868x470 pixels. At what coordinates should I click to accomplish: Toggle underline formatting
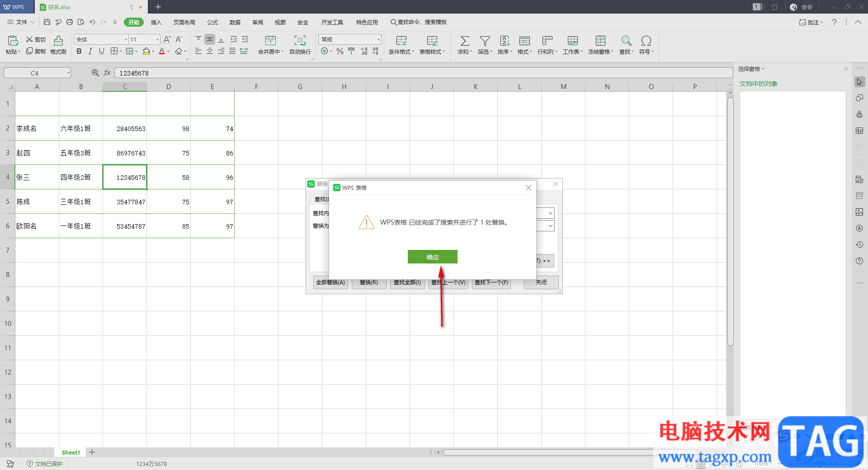(102, 52)
